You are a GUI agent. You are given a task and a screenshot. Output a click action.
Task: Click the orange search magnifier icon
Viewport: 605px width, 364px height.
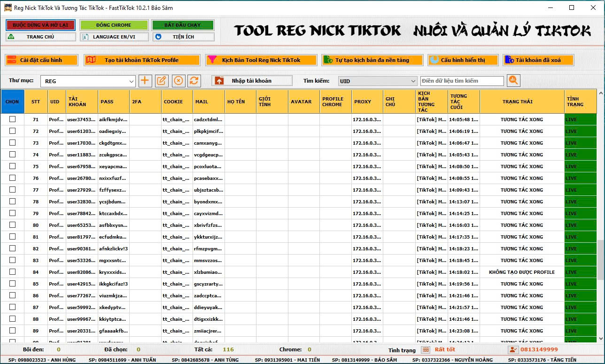(x=514, y=80)
